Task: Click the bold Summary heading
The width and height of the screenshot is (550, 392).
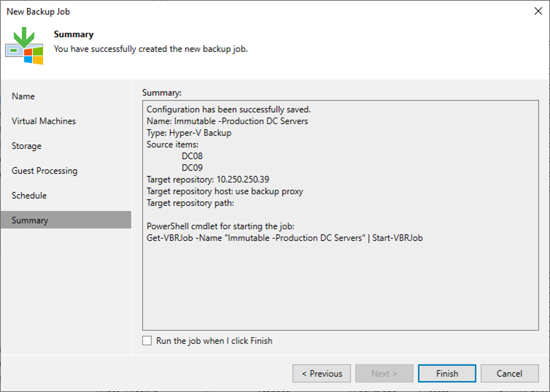Action: (74, 34)
